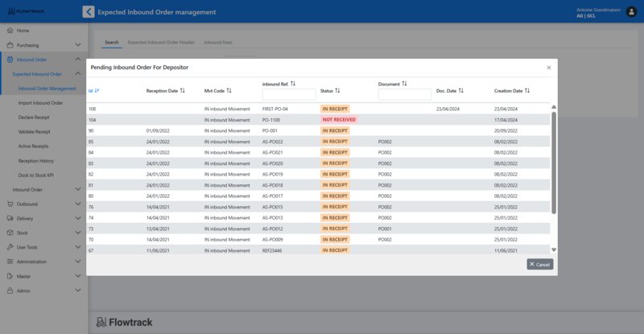The height and width of the screenshot is (334, 644).
Task: Switch to Expected Inbound Order Header tab
Action: [161, 42]
